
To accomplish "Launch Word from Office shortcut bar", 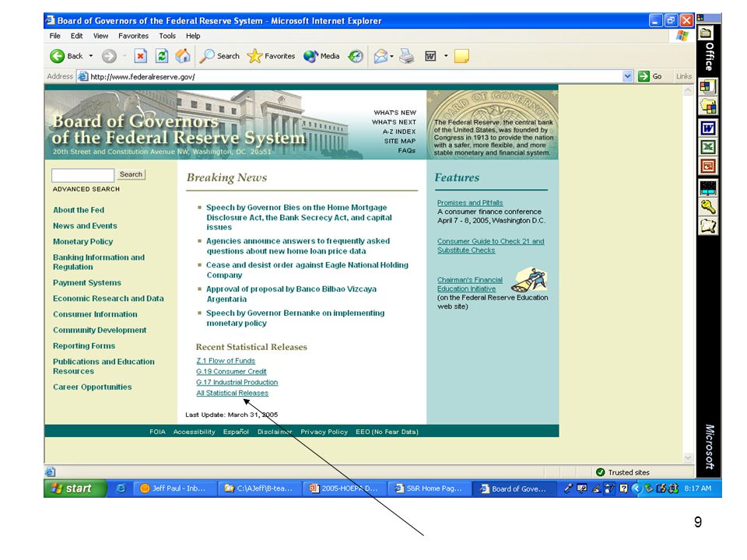I will coord(707,128).
